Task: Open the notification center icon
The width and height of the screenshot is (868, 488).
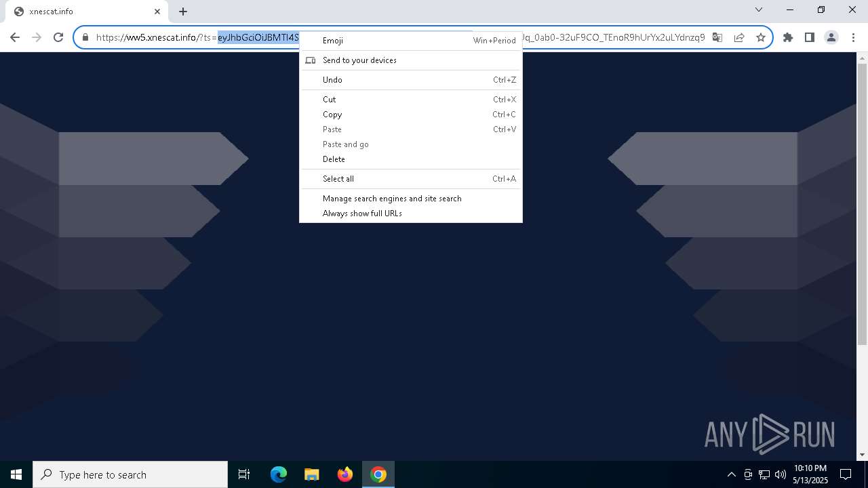Action: (x=846, y=474)
